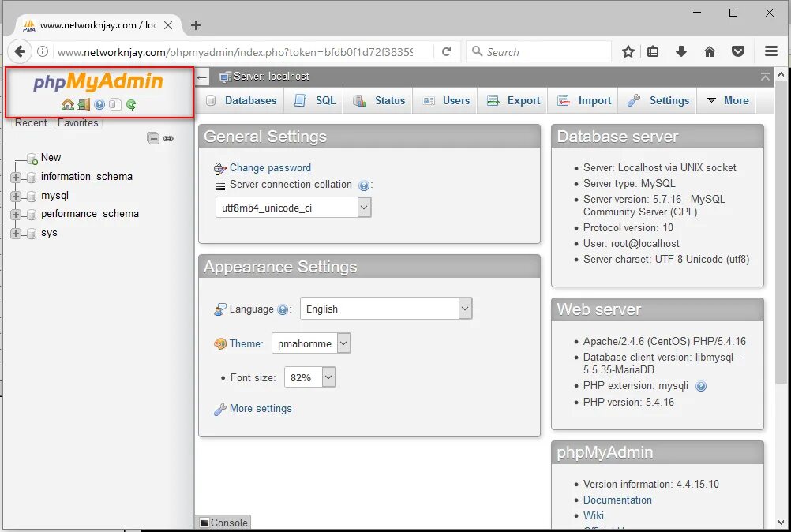
Task: Click the browser downloads arrow
Action: 680,51
